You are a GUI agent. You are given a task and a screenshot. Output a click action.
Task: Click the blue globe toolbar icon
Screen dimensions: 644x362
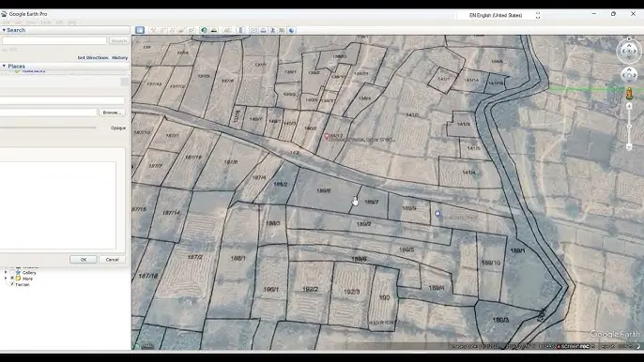292,30
